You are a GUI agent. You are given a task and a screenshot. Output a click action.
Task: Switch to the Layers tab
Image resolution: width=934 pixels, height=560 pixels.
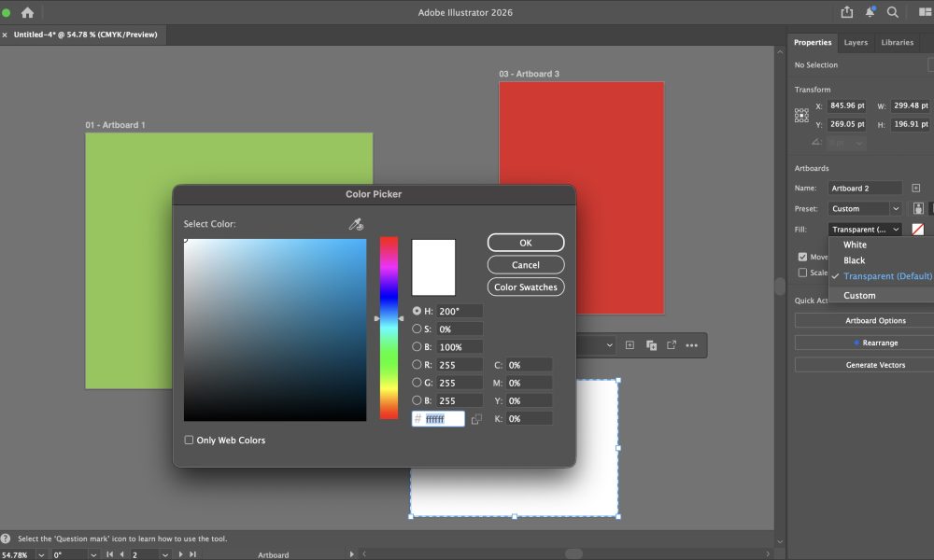pos(856,43)
